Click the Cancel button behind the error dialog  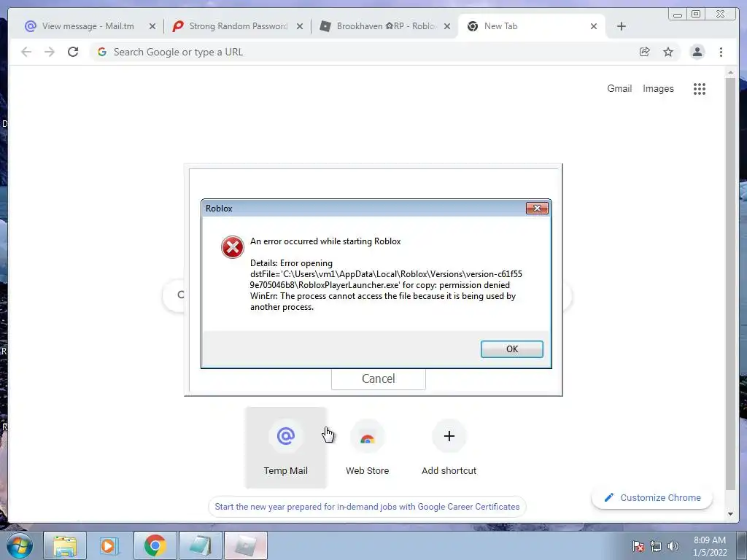point(379,378)
